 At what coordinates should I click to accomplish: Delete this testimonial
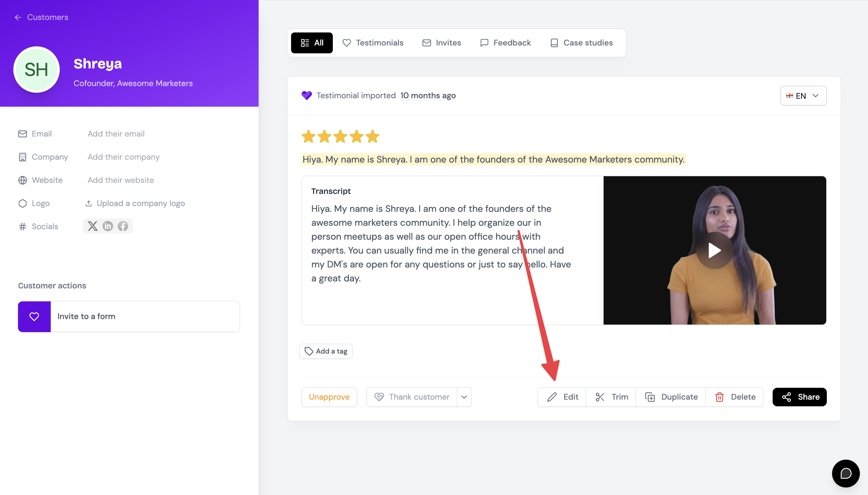click(734, 397)
